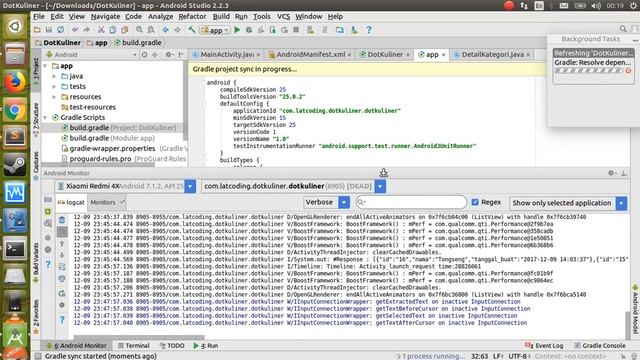Image resolution: width=640 pixels, height=360 pixels.
Task: Click the Find magnifier toolbar icon
Action: click(139, 30)
